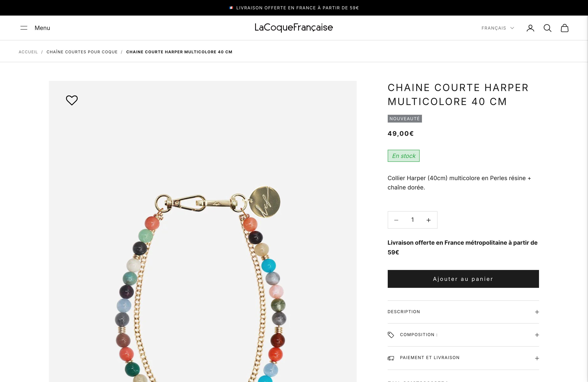Viewport: 588px width, 382px height.
Task: Go to Accueil breadcrumb
Action: [28, 52]
